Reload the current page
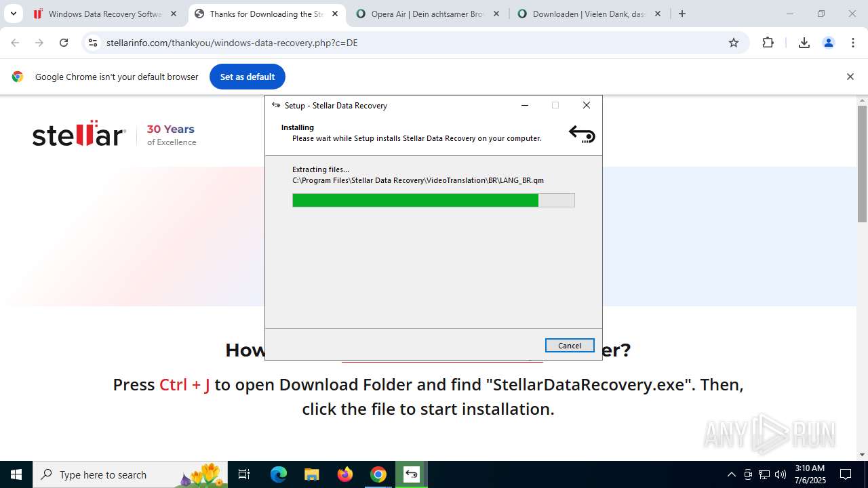 (x=64, y=43)
